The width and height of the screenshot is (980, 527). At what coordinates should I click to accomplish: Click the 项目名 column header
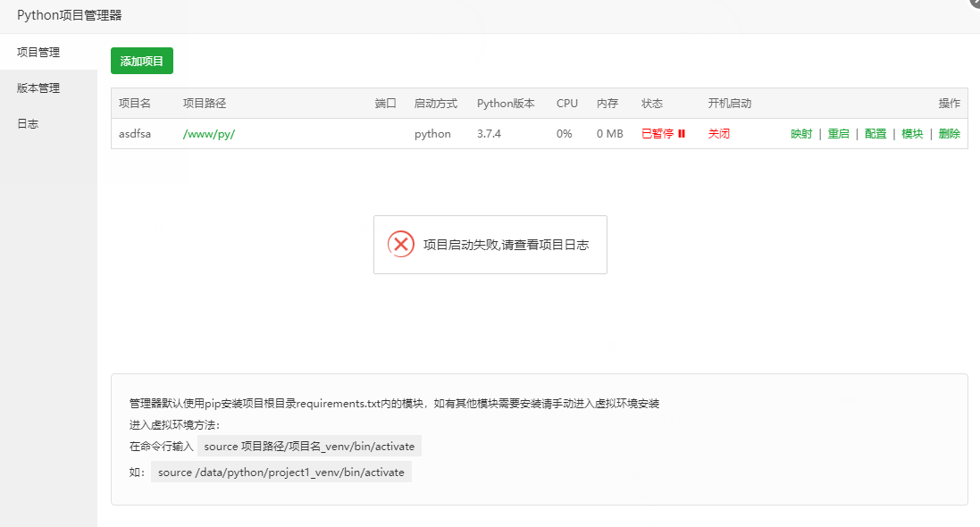pos(135,103)
